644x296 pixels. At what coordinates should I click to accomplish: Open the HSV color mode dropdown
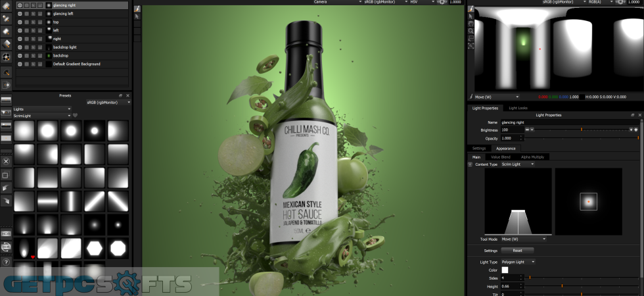(x=422, y=2)
